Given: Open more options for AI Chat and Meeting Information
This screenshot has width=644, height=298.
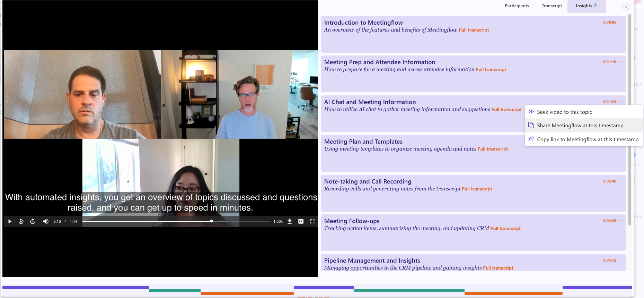Looking at the screenshot, I should (619, 102).
